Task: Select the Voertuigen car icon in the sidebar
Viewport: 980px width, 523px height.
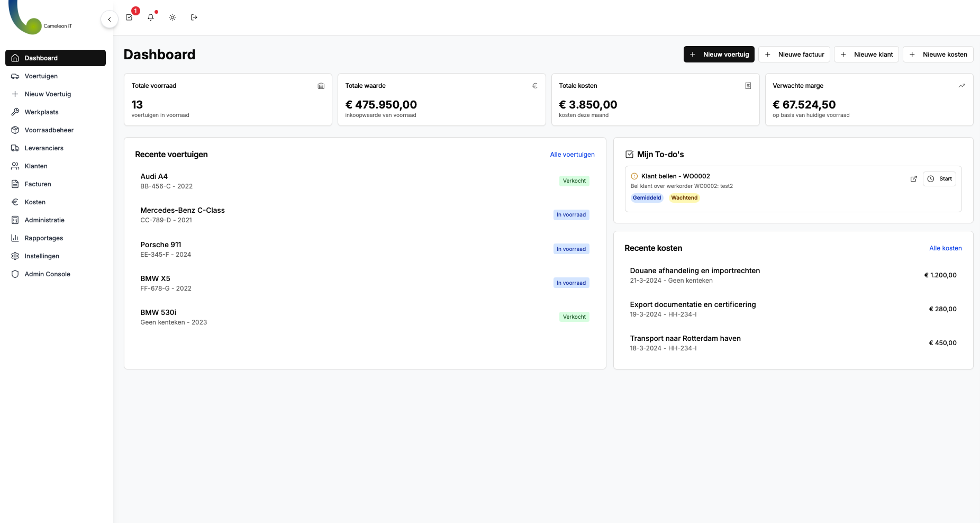Action: [x=15, y=76]
